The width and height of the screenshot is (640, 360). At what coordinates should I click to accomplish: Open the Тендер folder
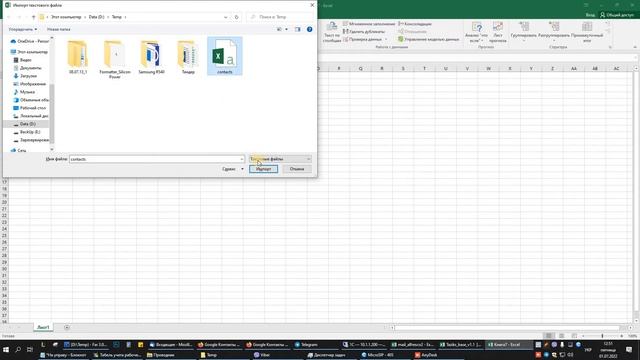188,57
